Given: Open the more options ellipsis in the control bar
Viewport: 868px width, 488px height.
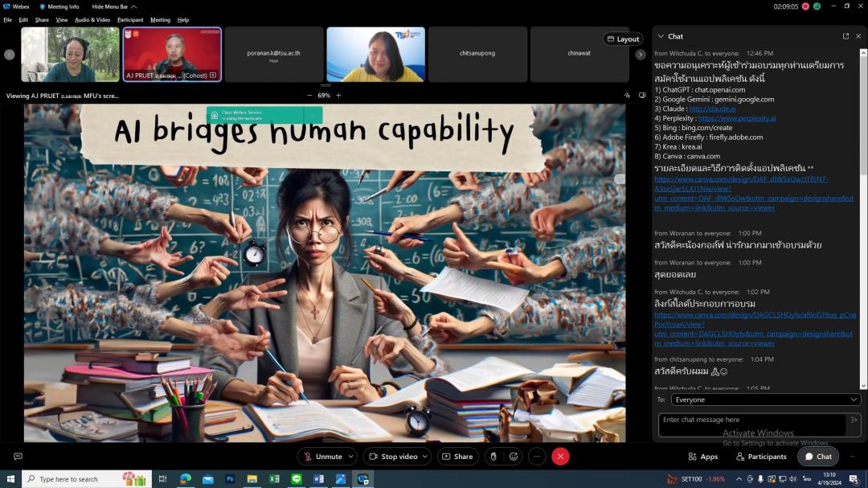Looking at the screenshot, I should 536,457.
